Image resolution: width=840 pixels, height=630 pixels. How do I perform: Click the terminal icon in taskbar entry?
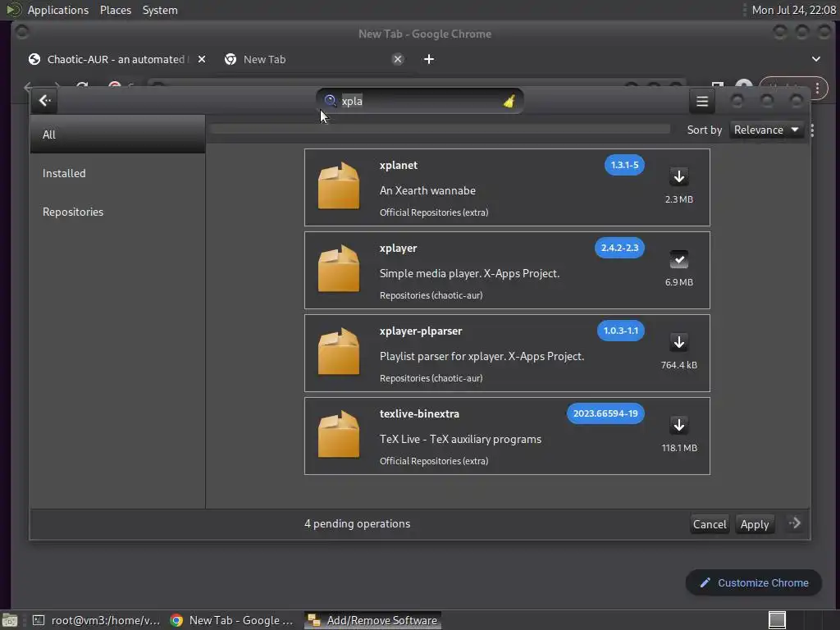39,620
